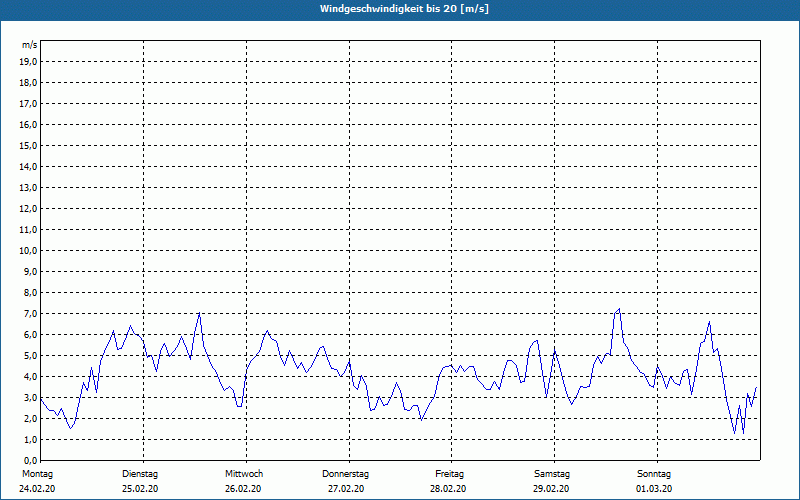Click the 1,0 y-axis label

(x=30, y=439)
